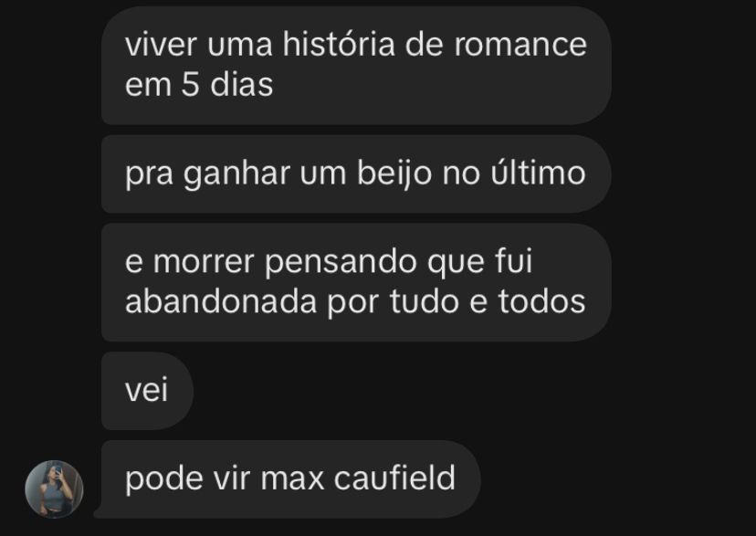The image size is (756, 536).
Task: Click the word 'último' in second bubble
Action: [538, 173]
